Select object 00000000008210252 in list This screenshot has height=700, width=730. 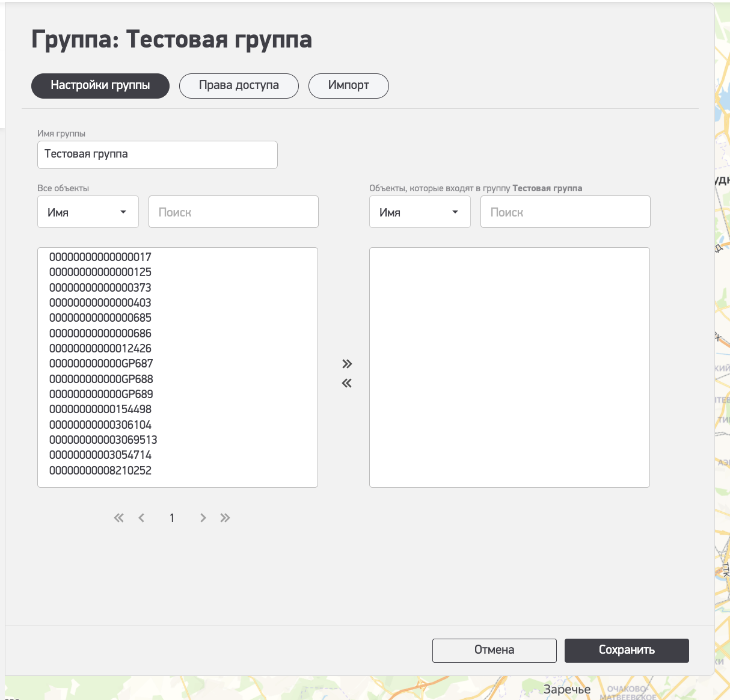click(100, 470)
